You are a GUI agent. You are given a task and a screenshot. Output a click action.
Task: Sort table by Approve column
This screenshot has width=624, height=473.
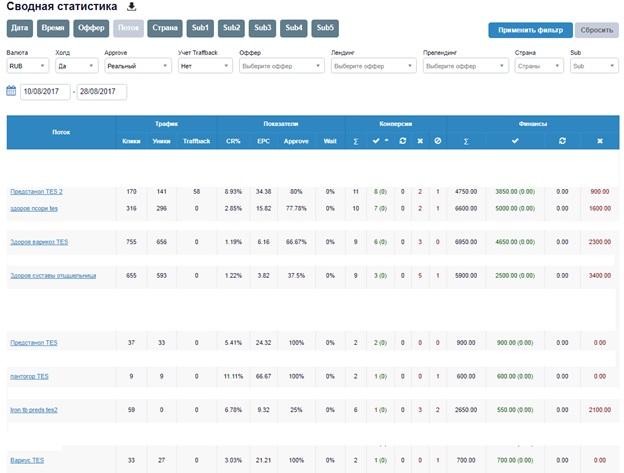[x=296, y=141]
